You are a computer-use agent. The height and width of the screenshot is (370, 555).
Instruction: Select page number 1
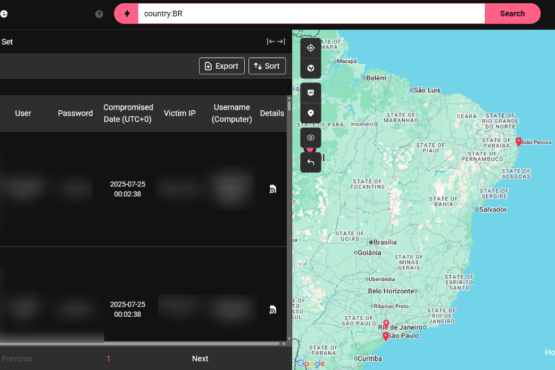click(x=108, y=359)
